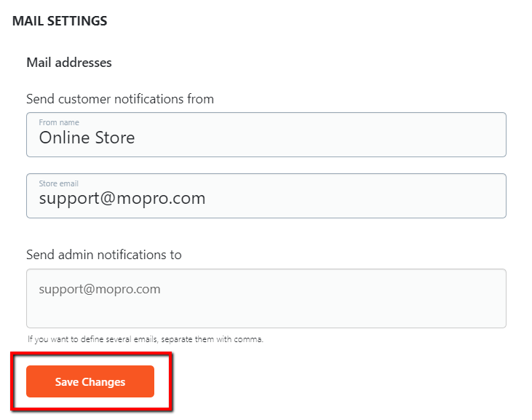
Task: Click the MAIL SETTINGS heading
Action: coord(60,21)
